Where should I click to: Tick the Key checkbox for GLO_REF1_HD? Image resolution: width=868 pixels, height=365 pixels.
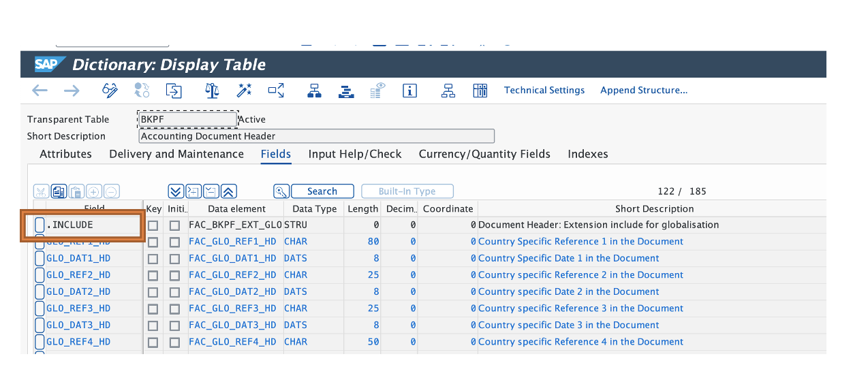coord(153,242)
